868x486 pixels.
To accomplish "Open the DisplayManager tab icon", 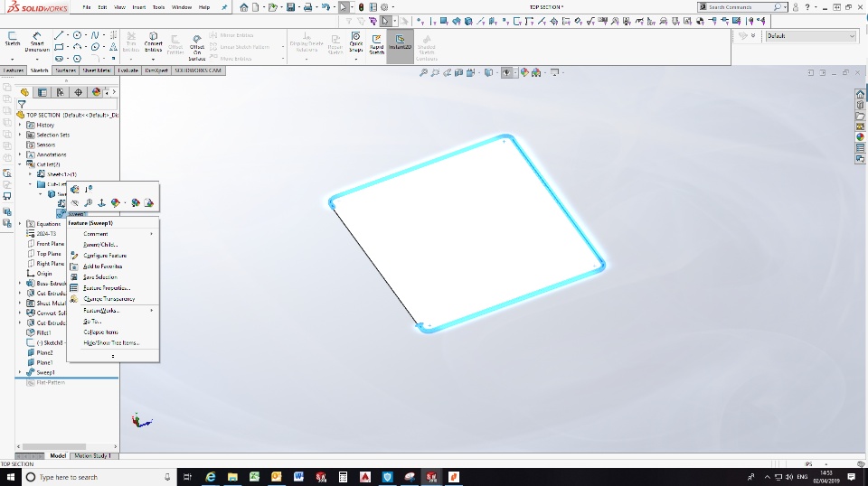I will click(96, 92).
